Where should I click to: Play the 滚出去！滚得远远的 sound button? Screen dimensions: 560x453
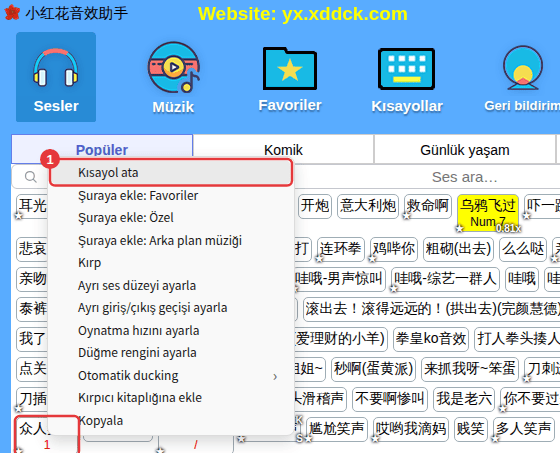click(x=431, y=309)
